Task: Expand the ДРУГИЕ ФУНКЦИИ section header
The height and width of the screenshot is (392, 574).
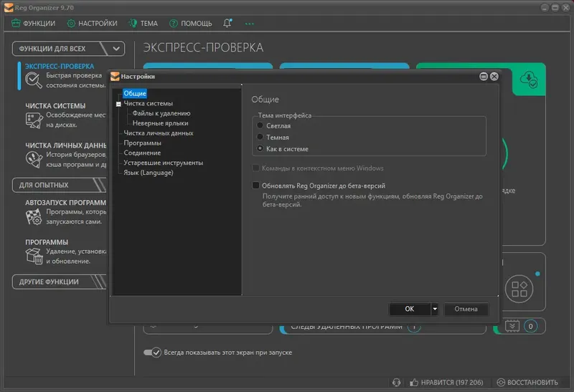Action: tap(60, 282)
